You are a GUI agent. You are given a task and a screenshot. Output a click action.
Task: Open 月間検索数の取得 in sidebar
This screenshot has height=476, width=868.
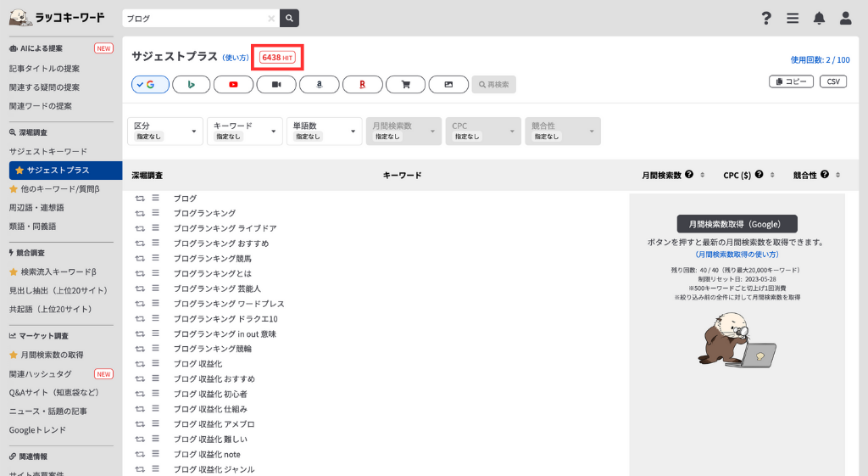coord(47,356)
